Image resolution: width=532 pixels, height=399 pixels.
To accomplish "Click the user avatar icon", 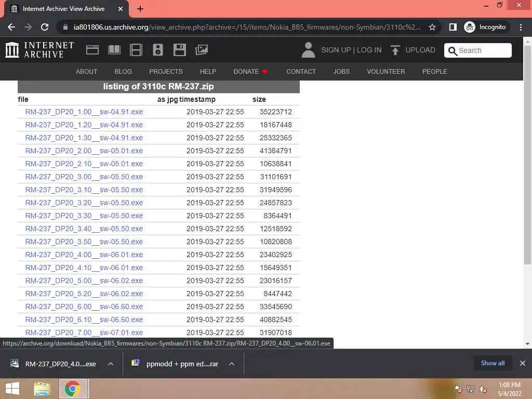I will pos(308,50).
